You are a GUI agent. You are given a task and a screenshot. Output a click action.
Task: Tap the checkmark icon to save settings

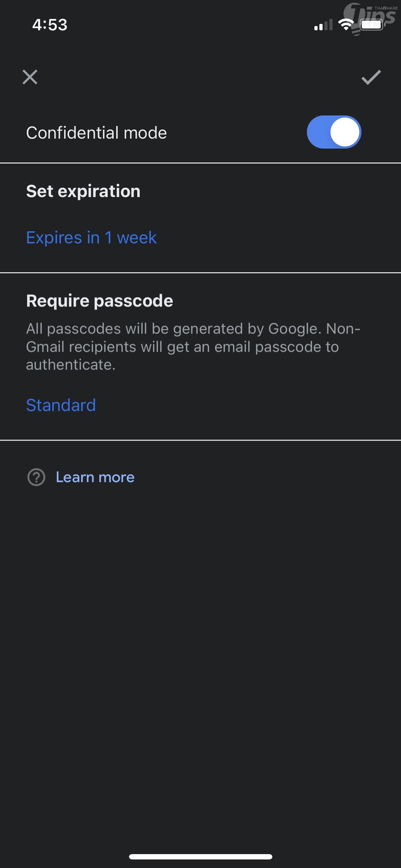click(x=371, y=77)
